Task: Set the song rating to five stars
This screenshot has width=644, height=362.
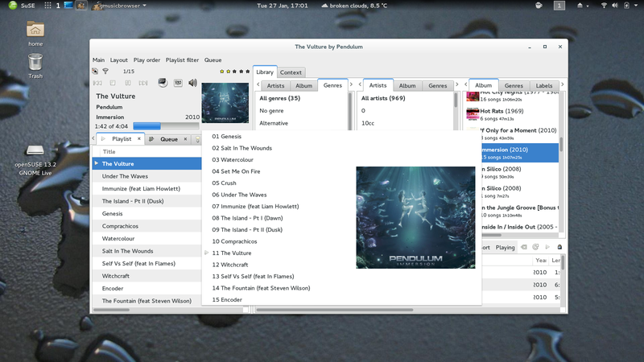Action: click(247, 72)
